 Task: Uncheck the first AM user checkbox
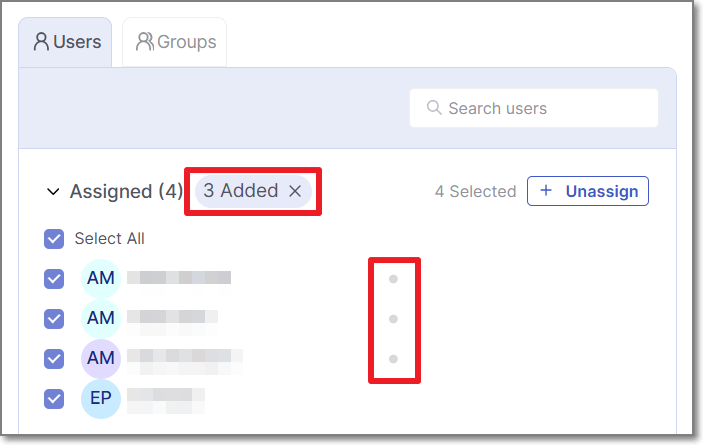click(54, 279)
